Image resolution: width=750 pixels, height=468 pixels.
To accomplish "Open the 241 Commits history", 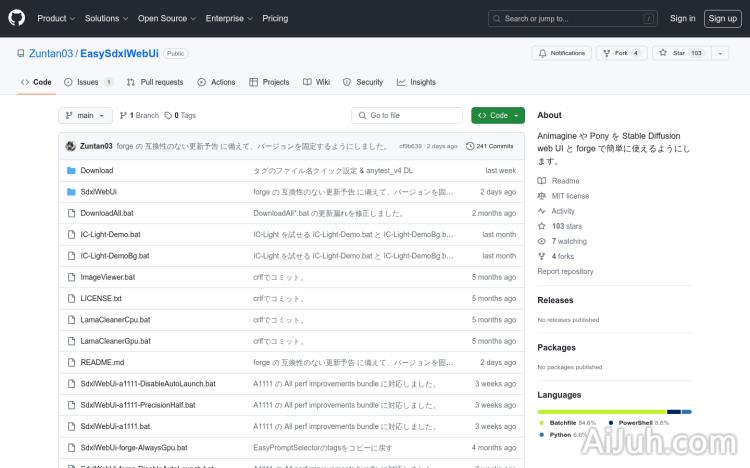I will (x=490, y=146).
